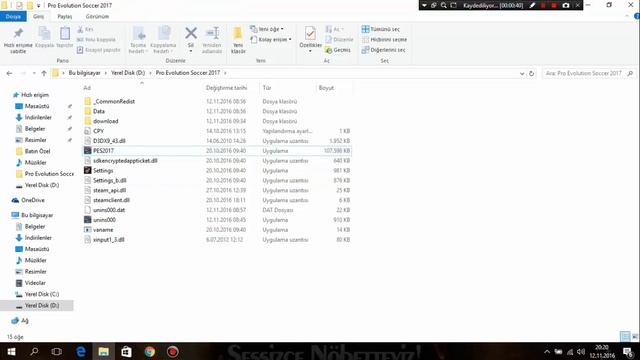
Task: Open the Kolay erişim dropdown
Action: click(271, 40)
